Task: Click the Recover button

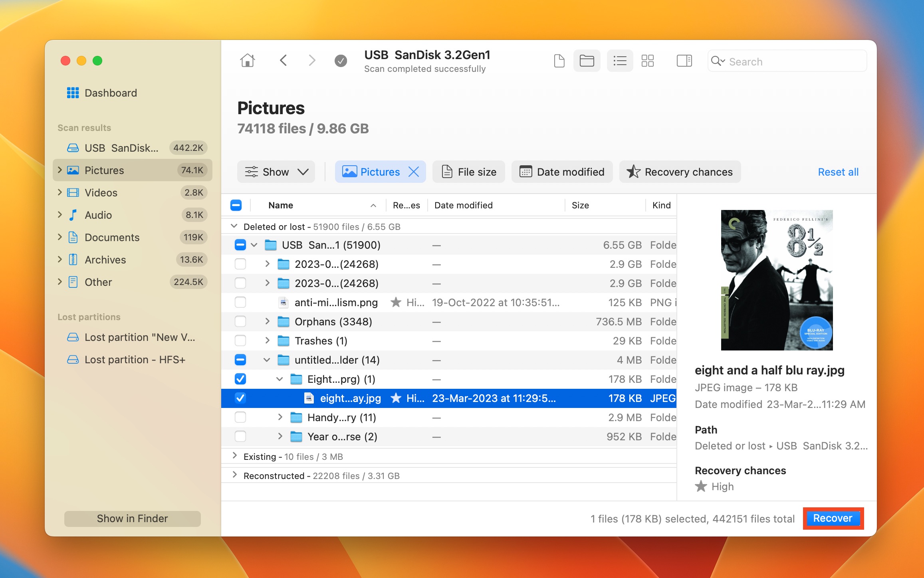Action: (833, 519)
